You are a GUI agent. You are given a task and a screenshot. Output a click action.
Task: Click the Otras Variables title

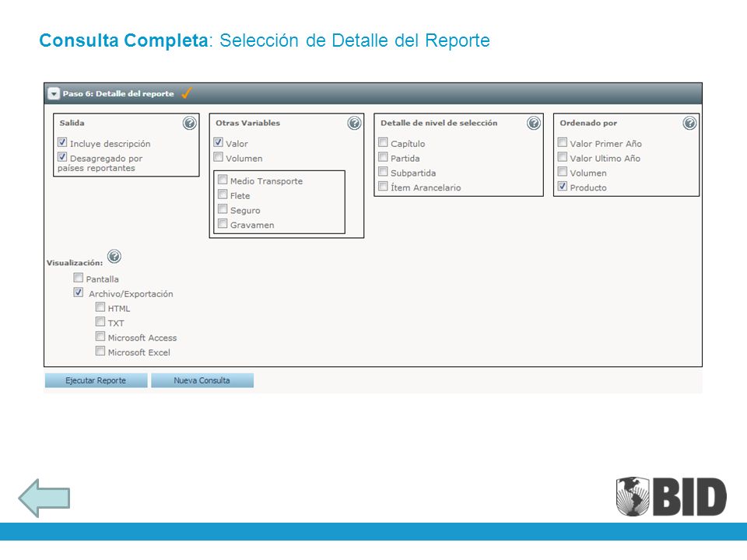point(247,123)
